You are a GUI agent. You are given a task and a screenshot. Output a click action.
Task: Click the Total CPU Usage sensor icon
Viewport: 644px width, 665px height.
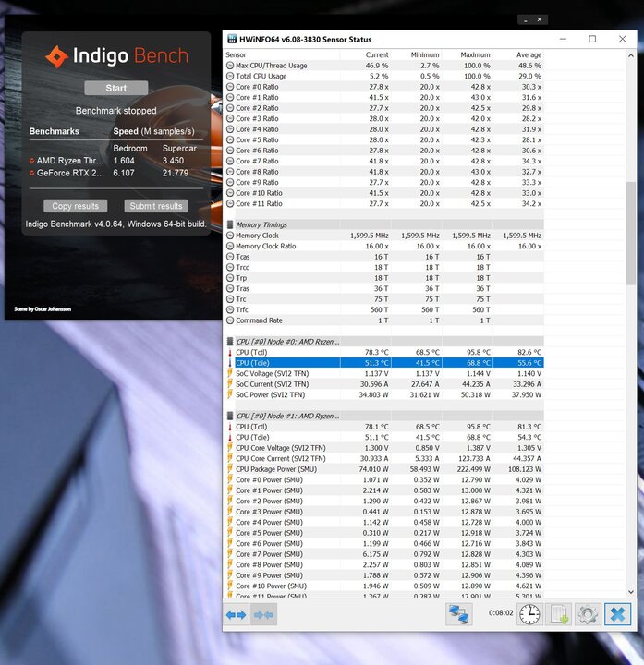point(230,76)
